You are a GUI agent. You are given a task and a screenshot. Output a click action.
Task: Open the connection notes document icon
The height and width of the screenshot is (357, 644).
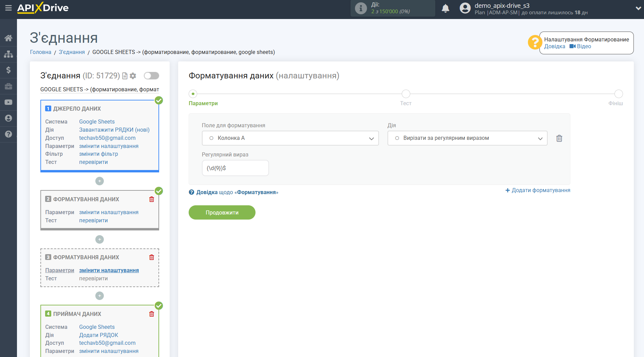click(x=125, y=76)
